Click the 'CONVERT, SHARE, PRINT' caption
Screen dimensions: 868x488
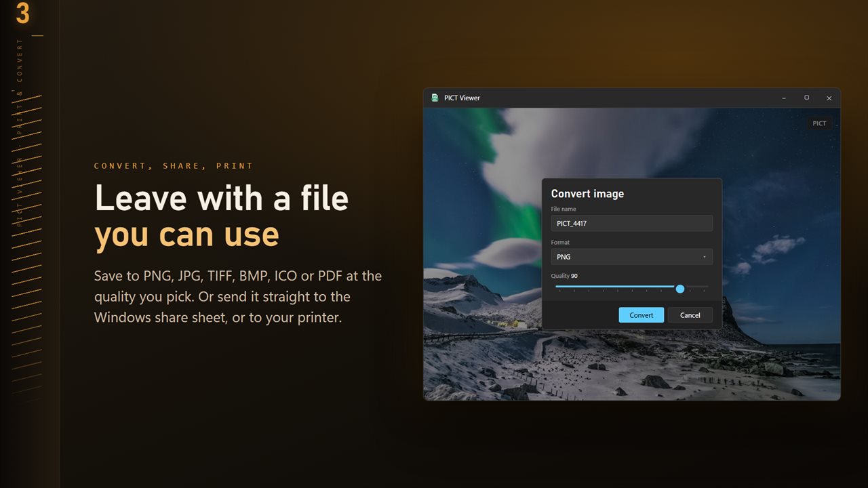pos(173,165)
